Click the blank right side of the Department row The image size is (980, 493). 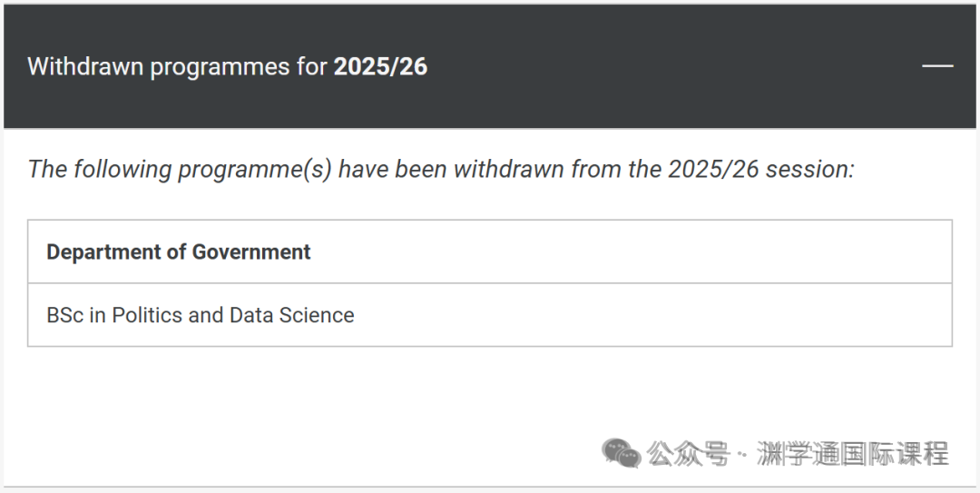[632, 251]
